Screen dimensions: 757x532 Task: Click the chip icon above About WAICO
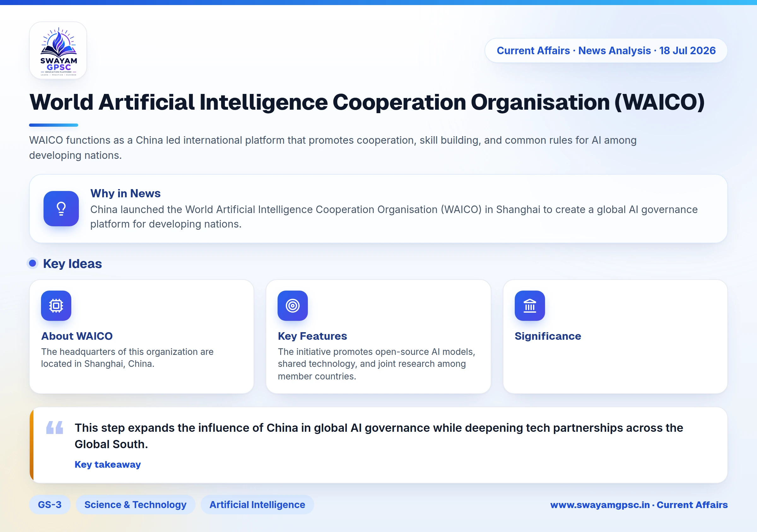[56, 306]
